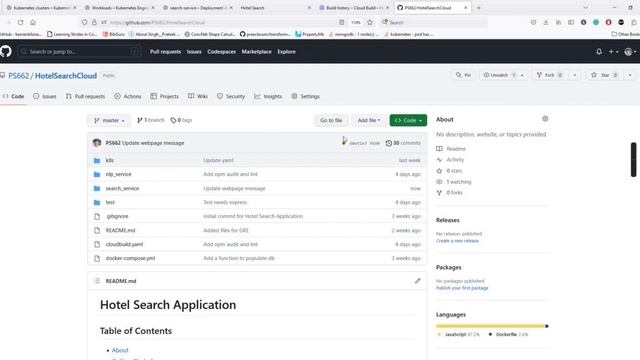The width and height of the screenshot is (640, 360).
Task: Open the cloudbuild.yaml file
Action: pyautogui.click(x=124, y=244)
